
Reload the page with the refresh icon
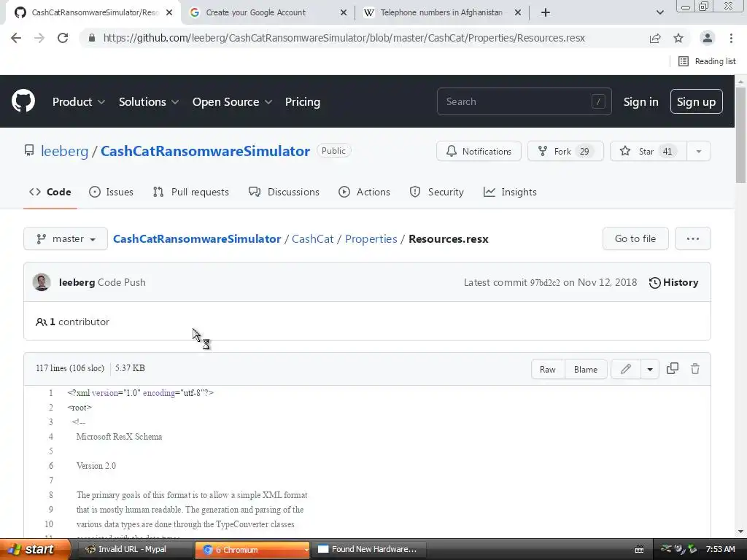pyautogui.click(x=63, y=38)
